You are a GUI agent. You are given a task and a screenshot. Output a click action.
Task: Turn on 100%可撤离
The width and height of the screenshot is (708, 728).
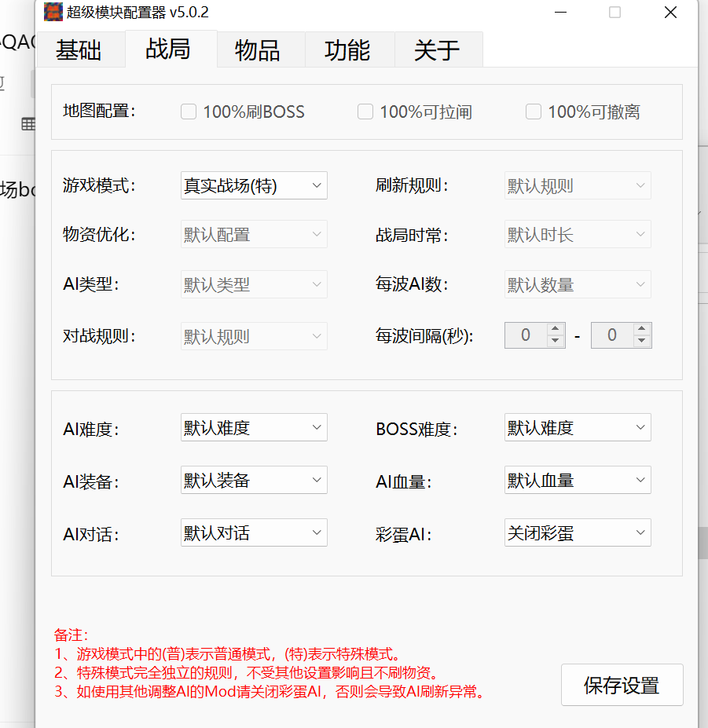534,112
